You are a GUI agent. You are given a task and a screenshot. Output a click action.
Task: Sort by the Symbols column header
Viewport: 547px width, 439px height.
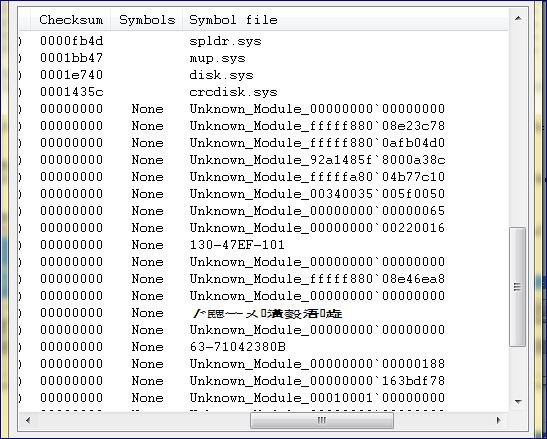click(x=147, y=20)
